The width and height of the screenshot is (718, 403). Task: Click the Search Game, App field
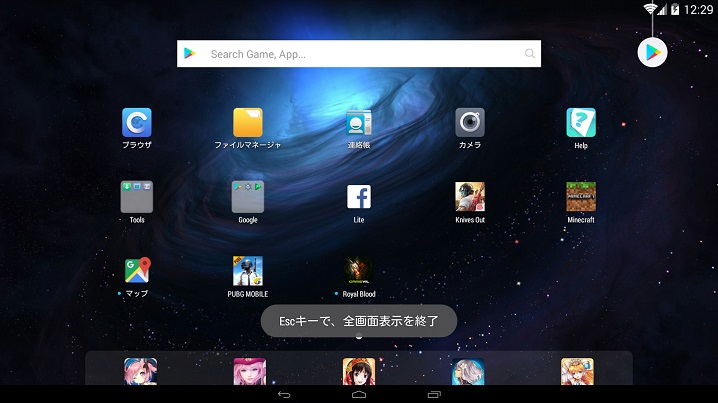pyautogui.click(x=360, y=54)
